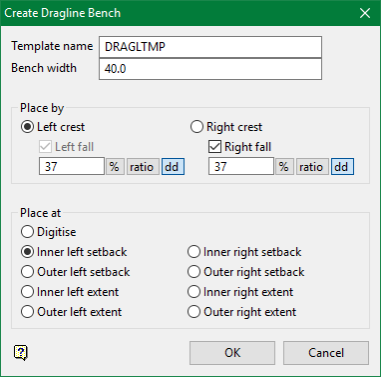Screen dimensions: 381x377
Task: Select Inner left extent option
Action: point(27,292)
